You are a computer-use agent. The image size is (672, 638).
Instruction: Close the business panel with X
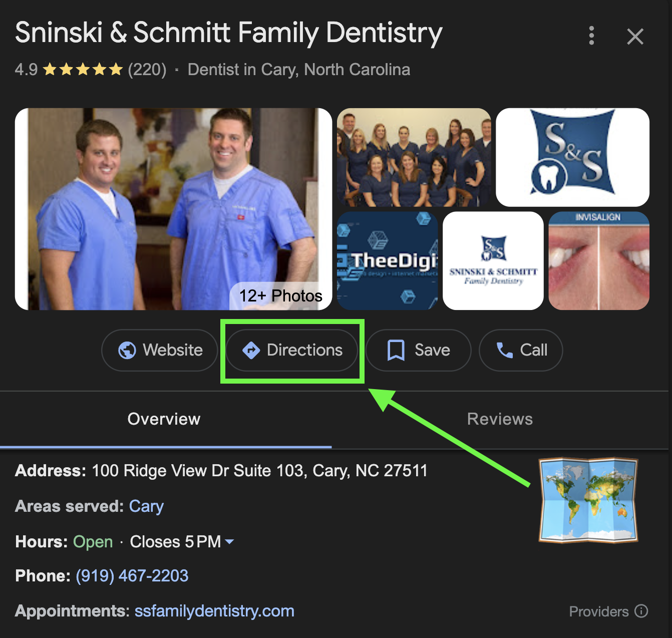635,36
